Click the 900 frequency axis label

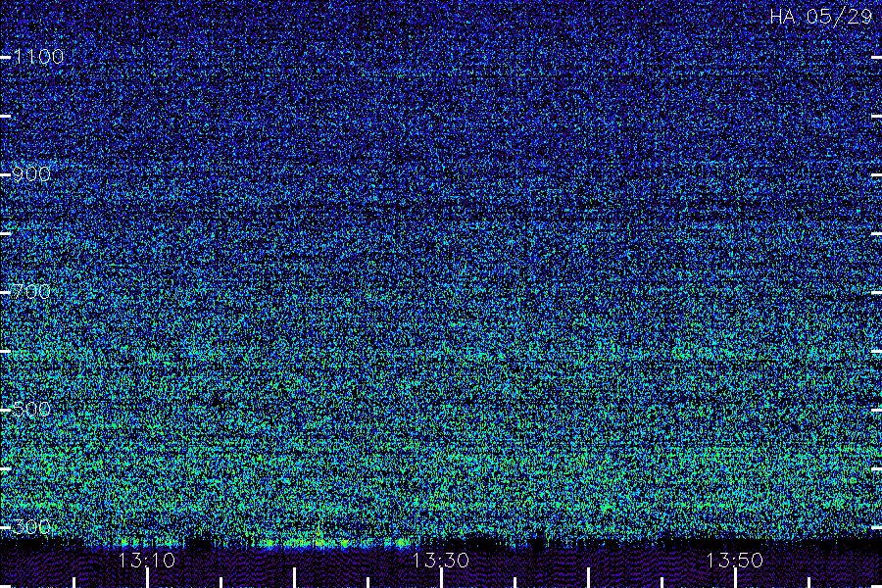31,174
